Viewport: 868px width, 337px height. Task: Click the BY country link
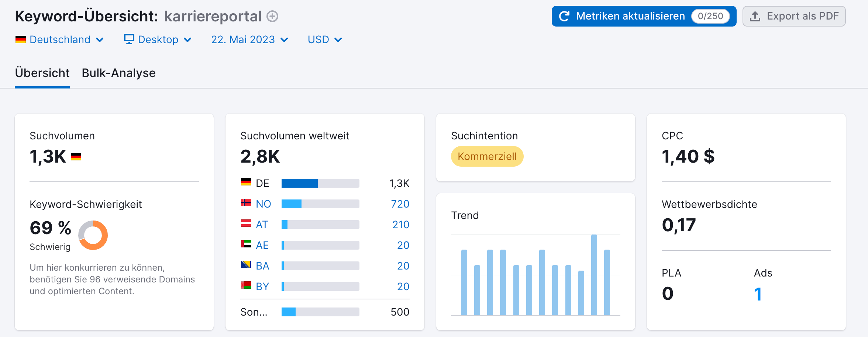(x=263, y=286)
